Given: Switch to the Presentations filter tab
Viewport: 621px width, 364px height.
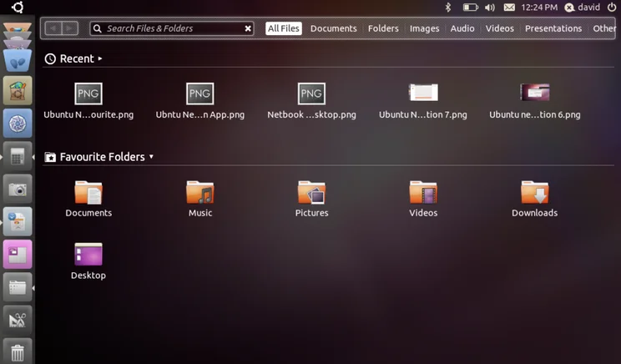Looking at the screenshot, I should point(553,28).
